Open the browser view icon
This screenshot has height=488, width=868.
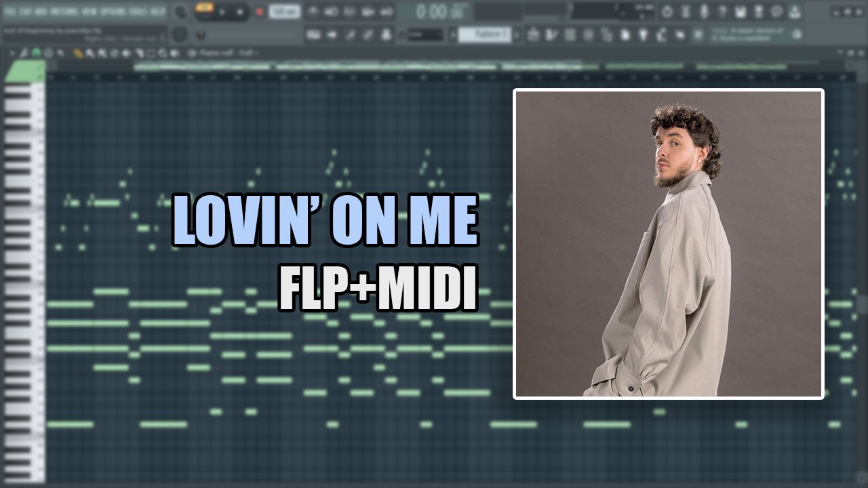tap(606, 35)
